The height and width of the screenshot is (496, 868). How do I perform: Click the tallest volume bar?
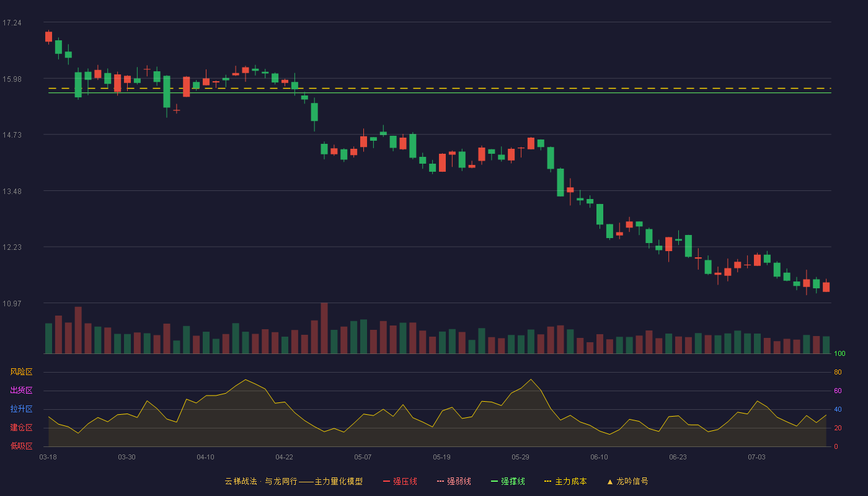click(x=324, y=328)
